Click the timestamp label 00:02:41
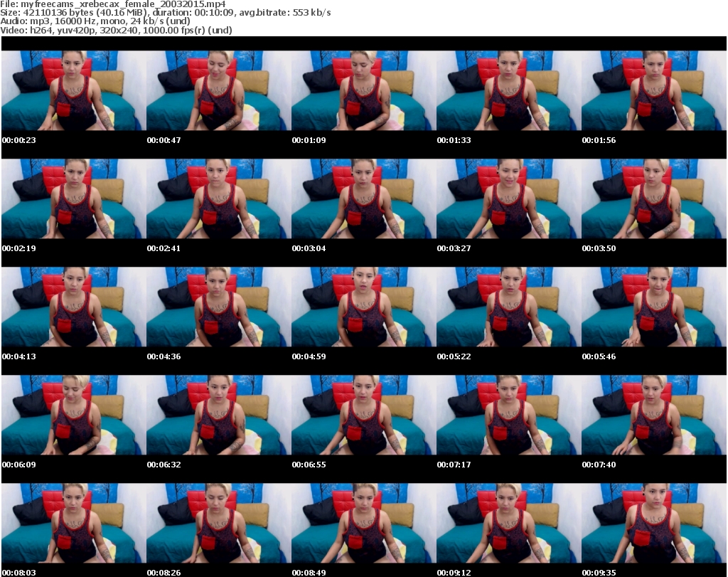The image size is (728, 577). [x=164, y=248]
